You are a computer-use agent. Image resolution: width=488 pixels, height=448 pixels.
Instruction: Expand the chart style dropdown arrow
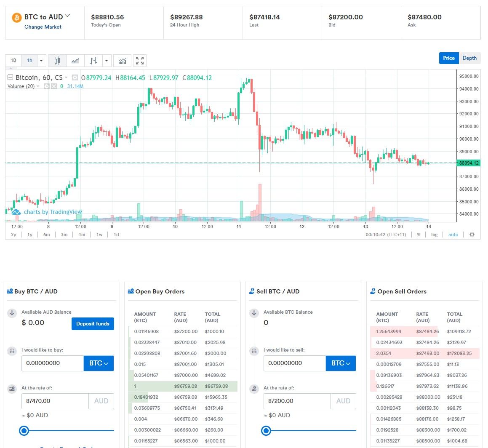(x=107, y=60)
